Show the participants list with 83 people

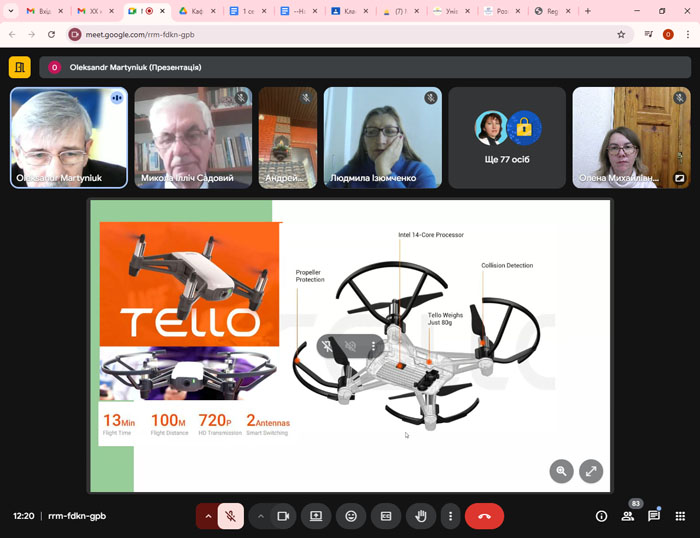click(x=628, y=516)
